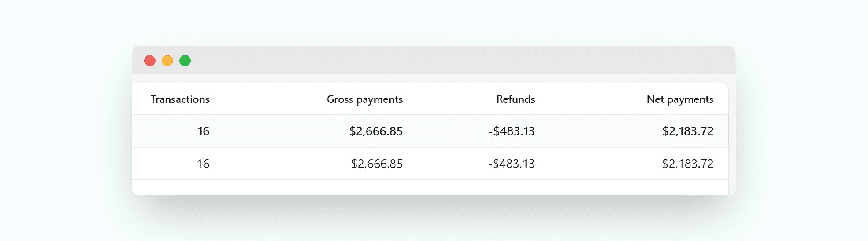Click the green maximize window dot
868x241 pixels.
tap(185, 61)
